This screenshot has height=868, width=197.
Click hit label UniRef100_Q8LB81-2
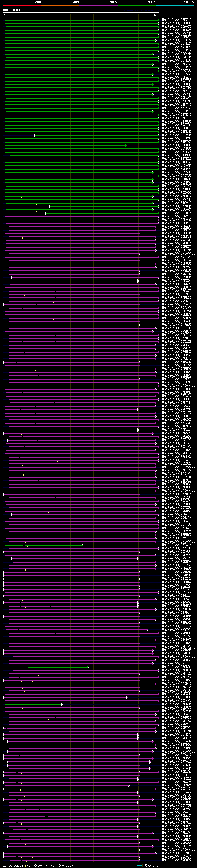(x=179, y=145)
